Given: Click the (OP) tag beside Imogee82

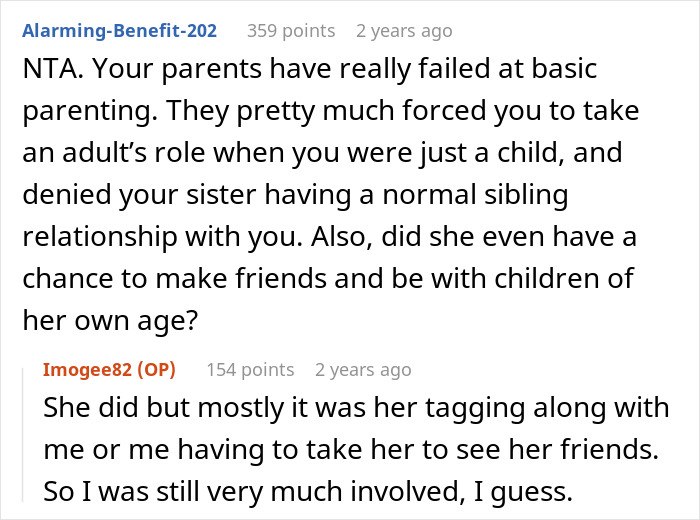Looking at the screenshot, I should pyautogui.click(x=153, y=370).
